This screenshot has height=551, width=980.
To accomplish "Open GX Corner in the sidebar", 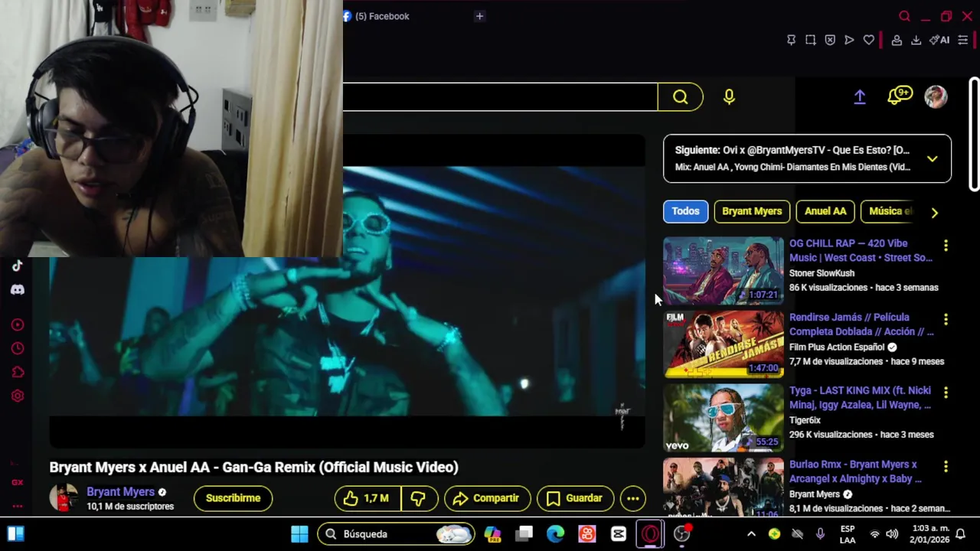I will (18, 482).
